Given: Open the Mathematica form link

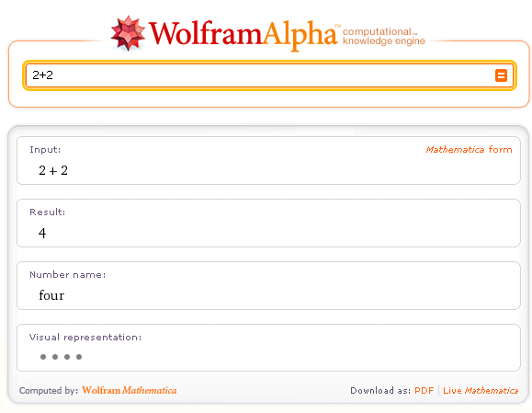Looking at the screenshot, I should (x=469, y=149).
